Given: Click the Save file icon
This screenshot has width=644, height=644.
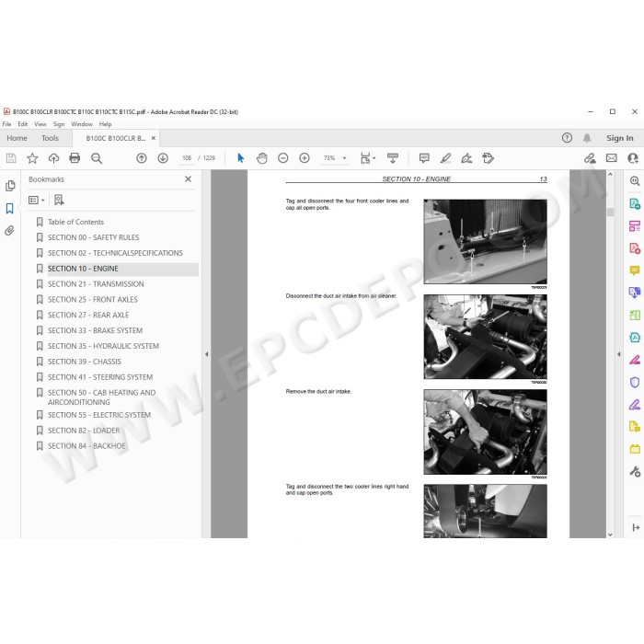Looking at the screenshot, I should (11, 158).
